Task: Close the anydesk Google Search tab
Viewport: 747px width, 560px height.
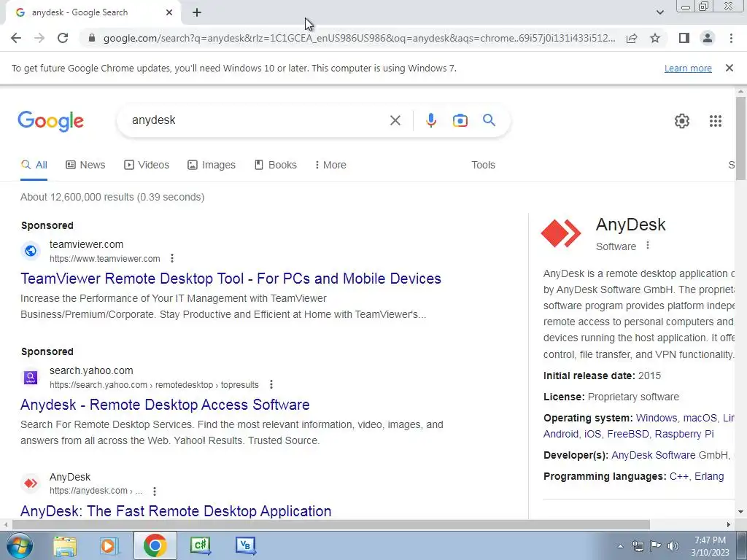Action: (169, 12)
